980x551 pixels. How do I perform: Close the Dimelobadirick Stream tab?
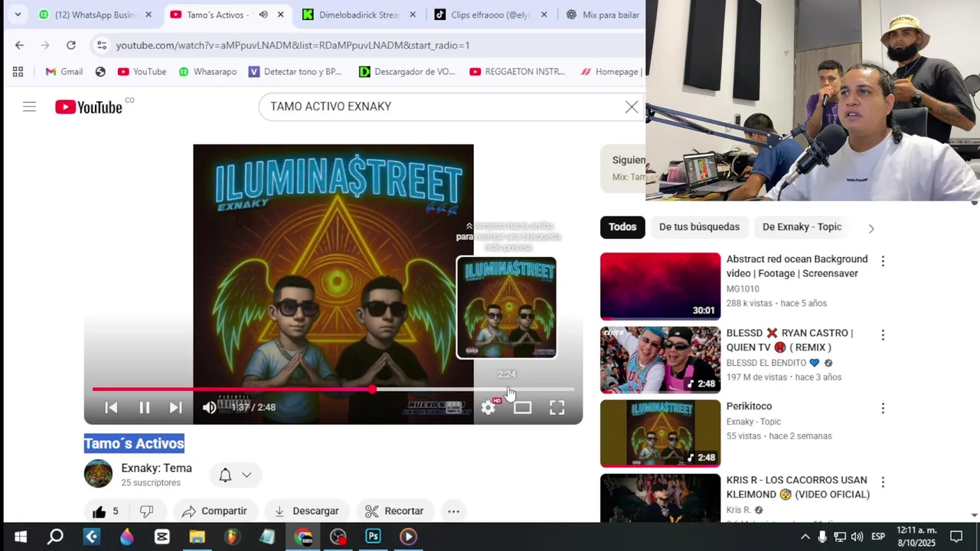pos(413,15)
